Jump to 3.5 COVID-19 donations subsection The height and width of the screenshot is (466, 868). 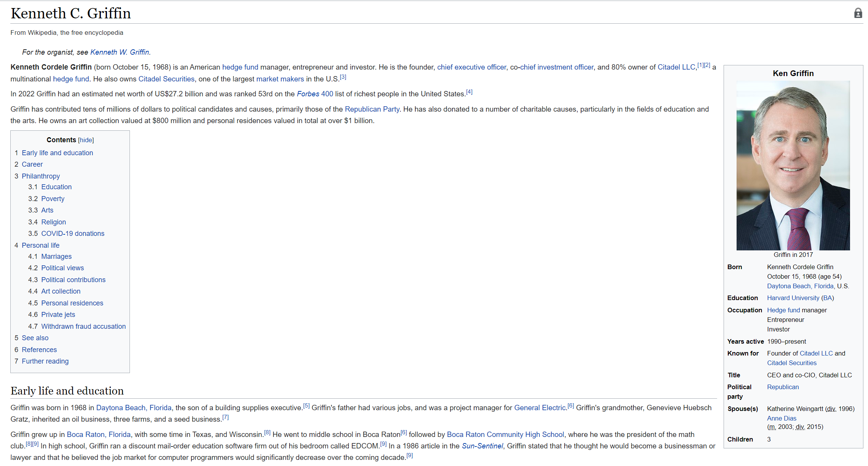73,234
